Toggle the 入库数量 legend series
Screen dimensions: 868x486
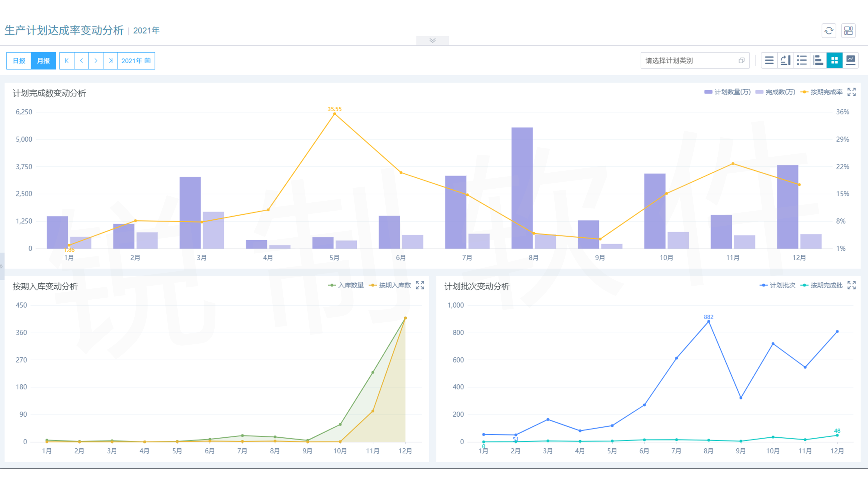click(x=346, y=285)
